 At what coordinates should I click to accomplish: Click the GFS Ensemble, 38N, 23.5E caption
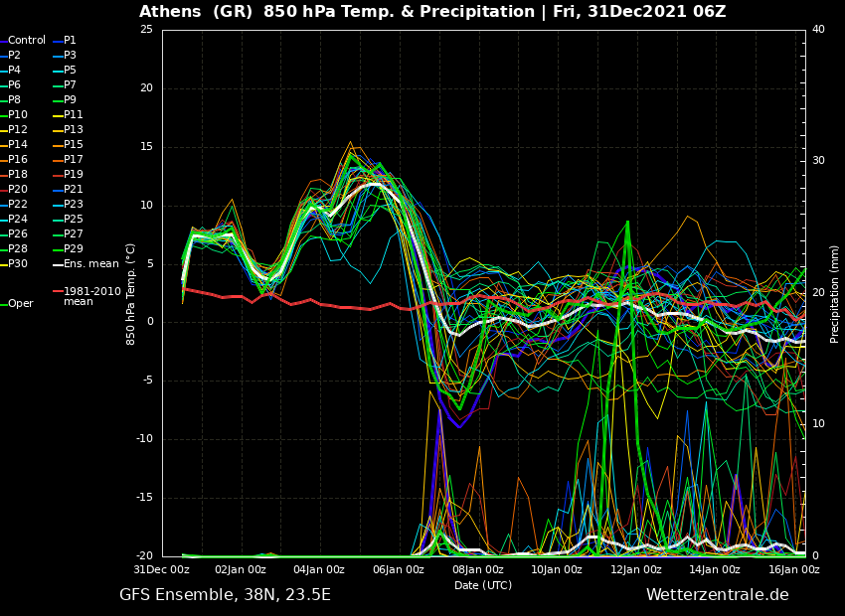(x=225, y=595)
